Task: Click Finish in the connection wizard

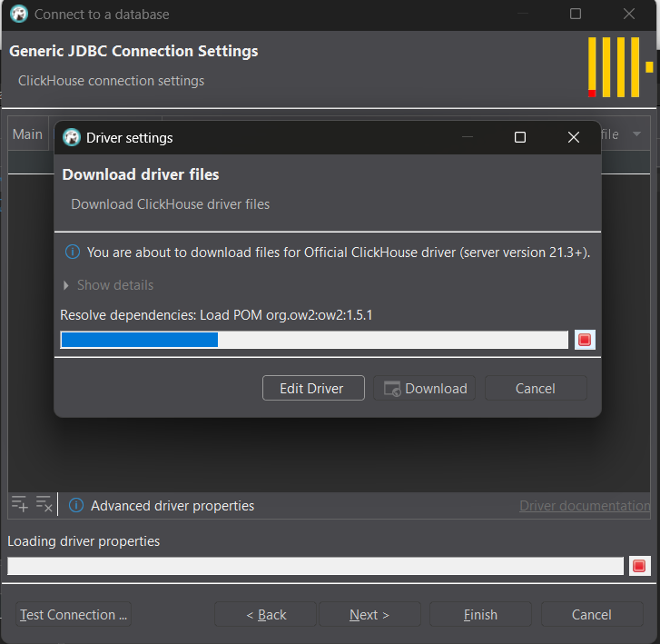Action: click(x=480, y=615)
